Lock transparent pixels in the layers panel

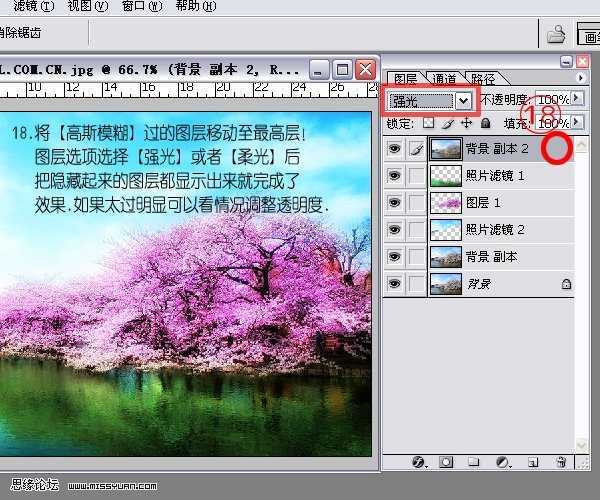pos(429,123)
